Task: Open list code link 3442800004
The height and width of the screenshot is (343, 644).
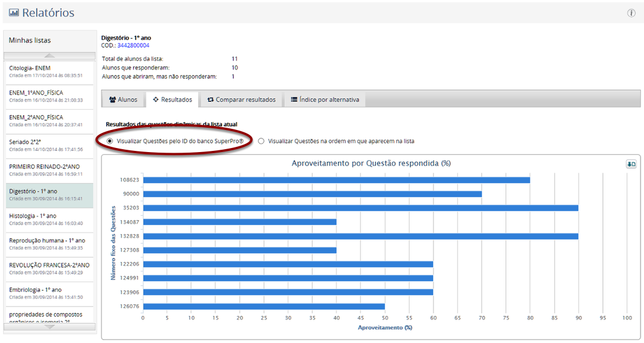Action: (x=133, y=45)
